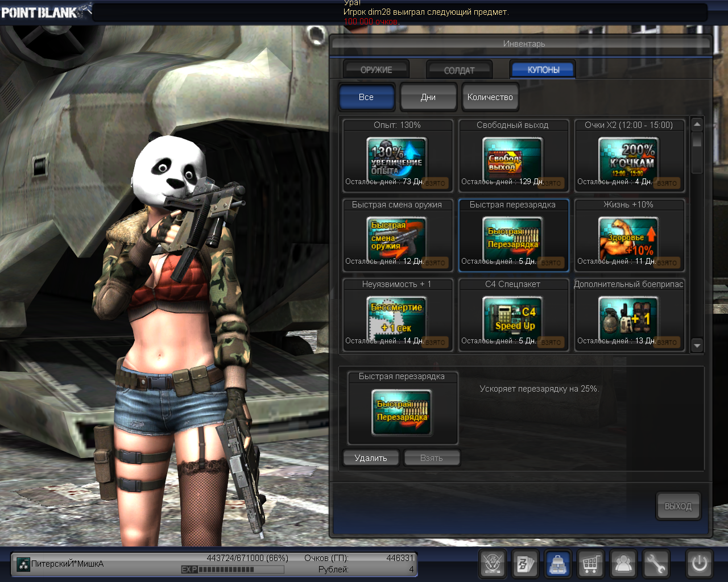Viewport: 728px width, 582px height.
Task: Filter coupons by Количество
Action: click(490, 97)
